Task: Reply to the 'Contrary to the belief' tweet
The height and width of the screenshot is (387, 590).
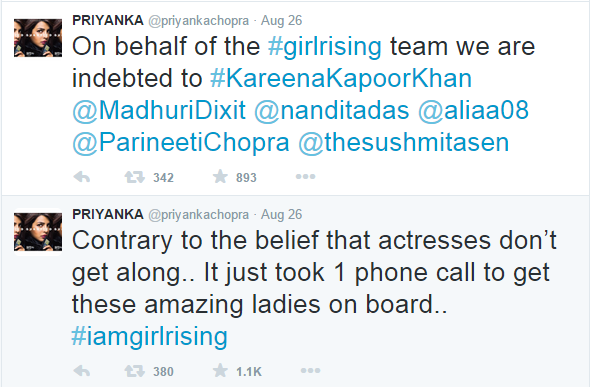Action: click(x=82, y=371)
